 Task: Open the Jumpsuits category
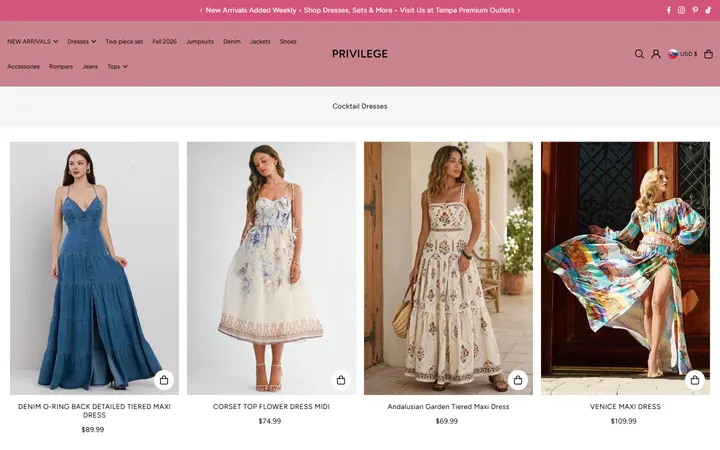click(200, 41)
